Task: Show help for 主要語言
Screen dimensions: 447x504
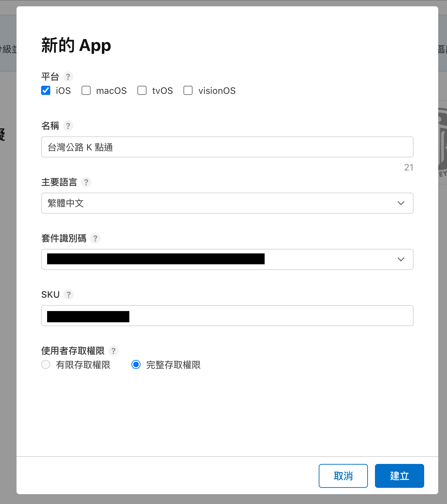Action: tap(86, 182)
